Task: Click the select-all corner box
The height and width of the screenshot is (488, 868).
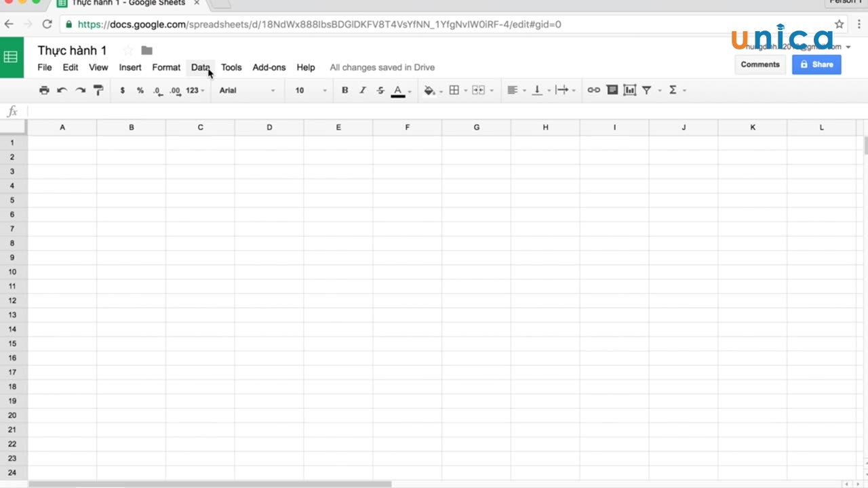Action: [x=14, y=127]
